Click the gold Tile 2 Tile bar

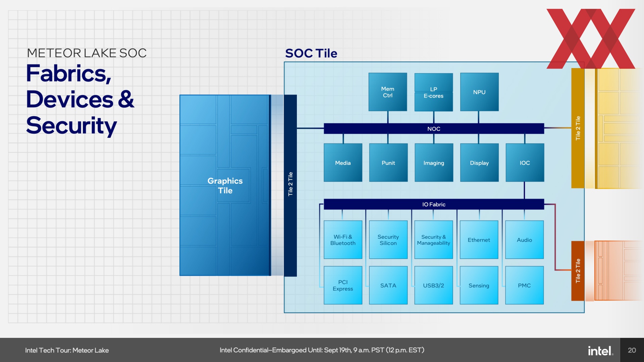click(578, 128)
